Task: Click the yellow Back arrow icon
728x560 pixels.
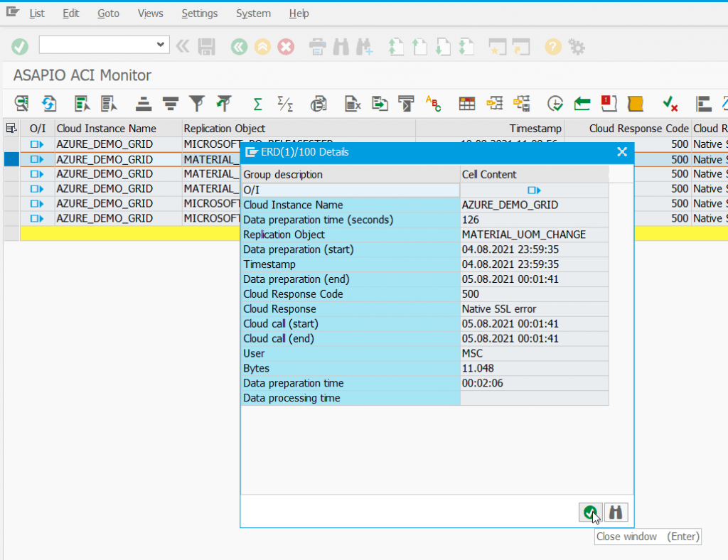Action: tap(262, 47)
